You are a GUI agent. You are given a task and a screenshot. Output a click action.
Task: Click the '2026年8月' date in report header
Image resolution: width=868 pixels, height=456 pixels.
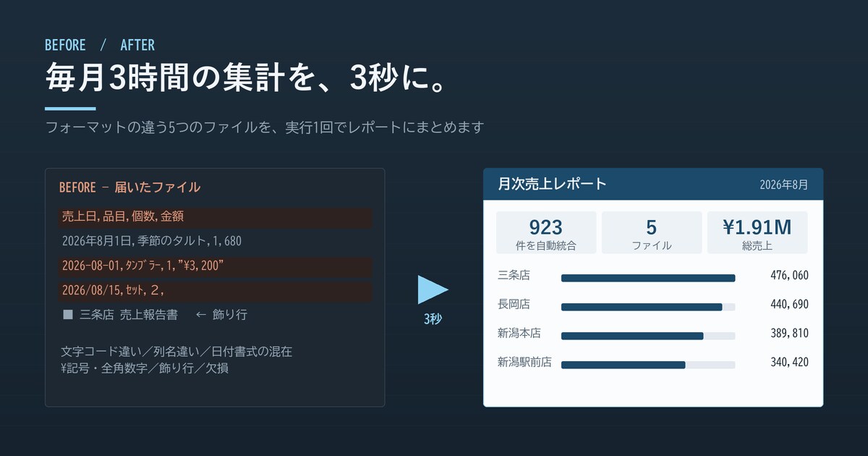[x=784, y=185]
